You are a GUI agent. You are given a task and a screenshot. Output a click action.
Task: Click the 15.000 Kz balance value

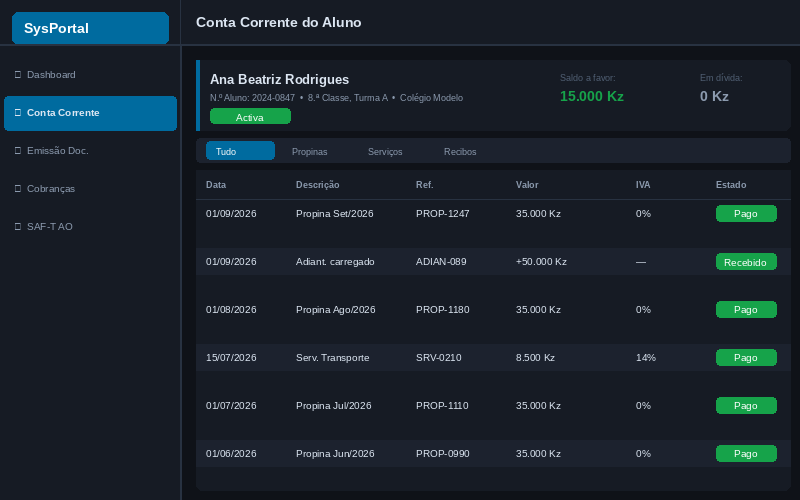click(x=591, y=96)
